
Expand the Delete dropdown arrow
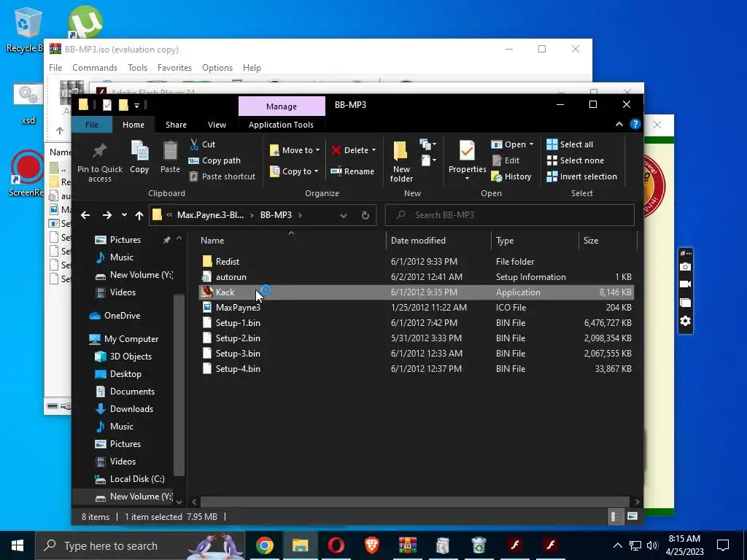click(x=373, y=150)
